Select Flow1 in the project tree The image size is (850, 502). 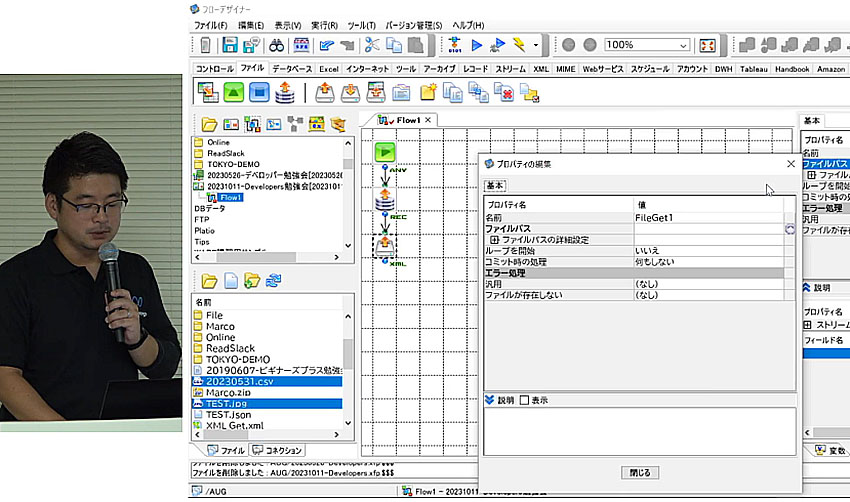coord(230,197)
